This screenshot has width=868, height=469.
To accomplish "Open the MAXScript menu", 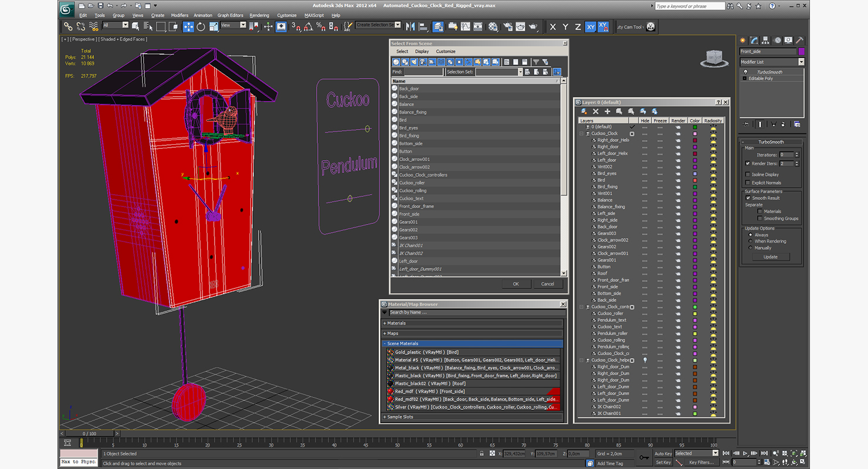I will [314, 15].
